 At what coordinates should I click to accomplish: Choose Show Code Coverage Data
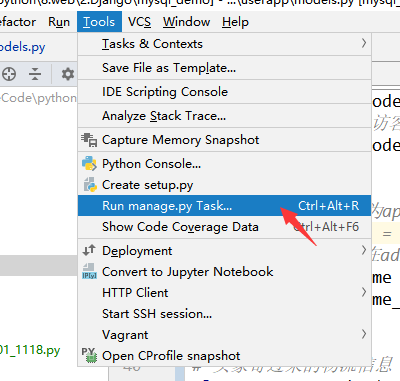pos(224,227)
